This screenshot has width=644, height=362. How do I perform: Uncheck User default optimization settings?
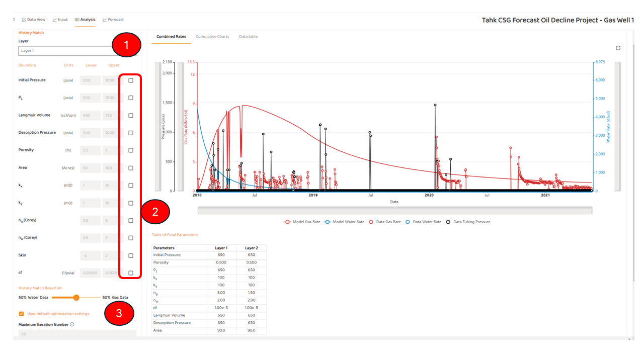click(22, 314)
